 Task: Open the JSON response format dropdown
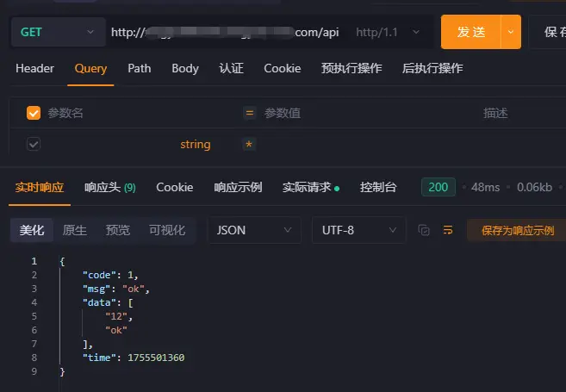[x=253, y=230]
